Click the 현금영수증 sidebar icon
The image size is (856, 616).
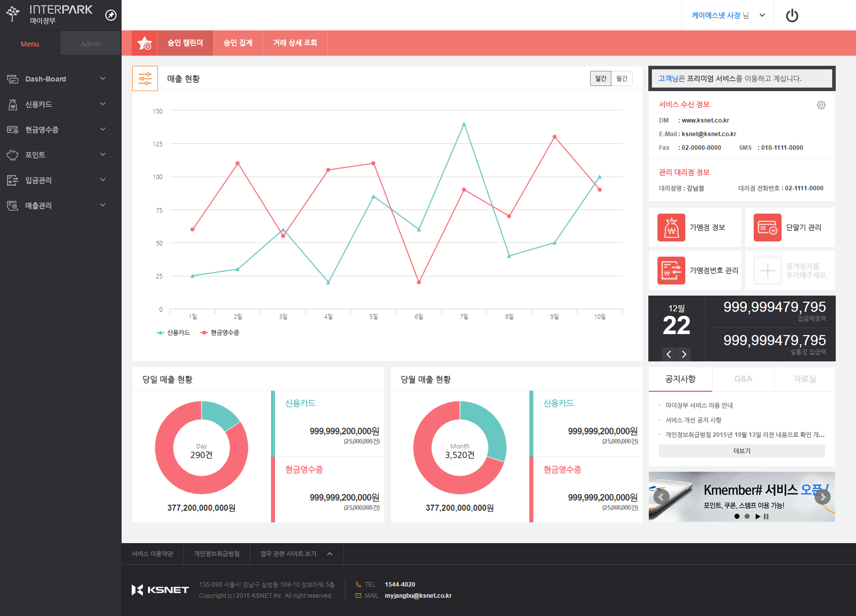pos(13,130)
